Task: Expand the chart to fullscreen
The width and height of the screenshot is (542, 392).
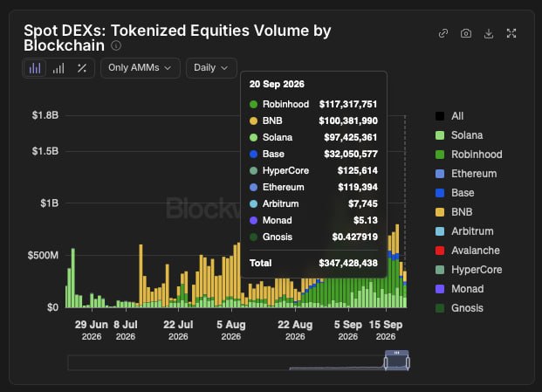Action: [x=511, y=33]
